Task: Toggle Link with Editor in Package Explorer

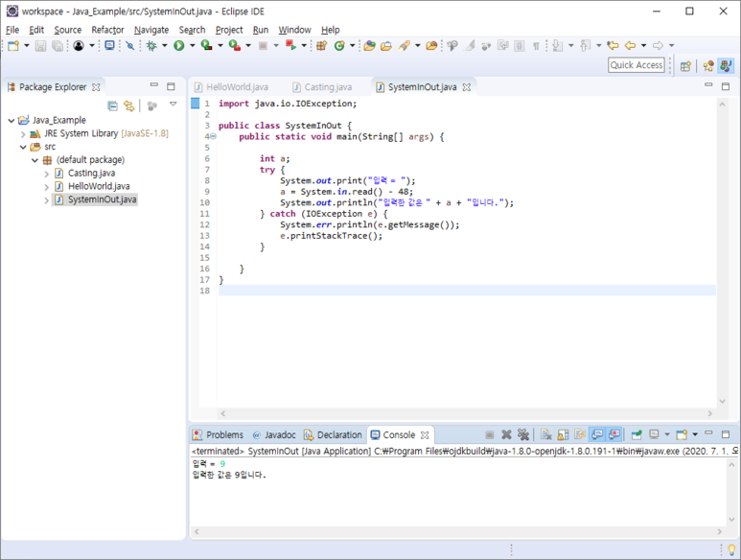Action: click(128, 105)
